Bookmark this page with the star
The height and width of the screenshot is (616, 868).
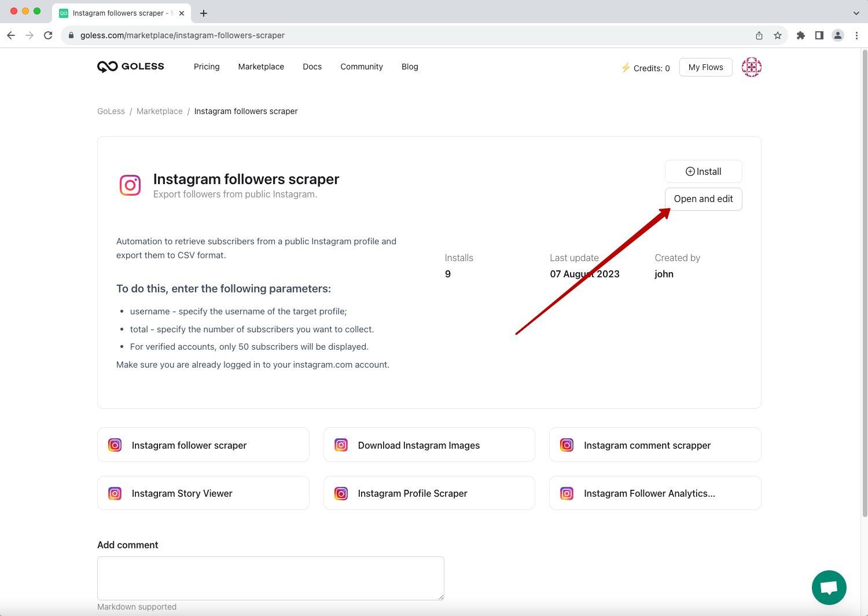coord(778,35)
